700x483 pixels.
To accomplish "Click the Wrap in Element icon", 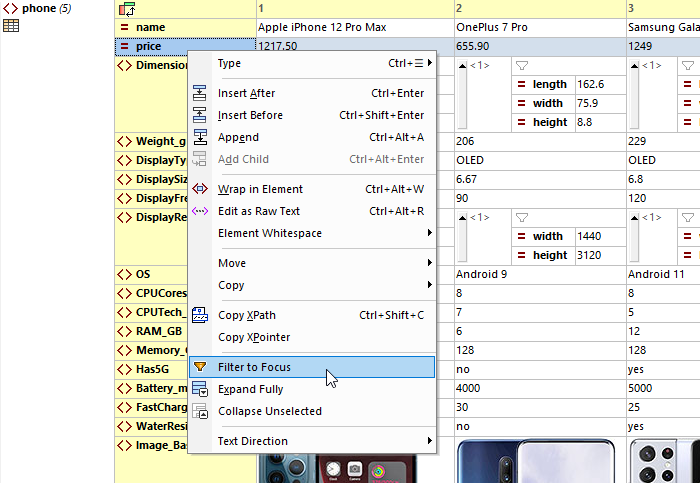I will pyautogui.click(x=200, y=189).
